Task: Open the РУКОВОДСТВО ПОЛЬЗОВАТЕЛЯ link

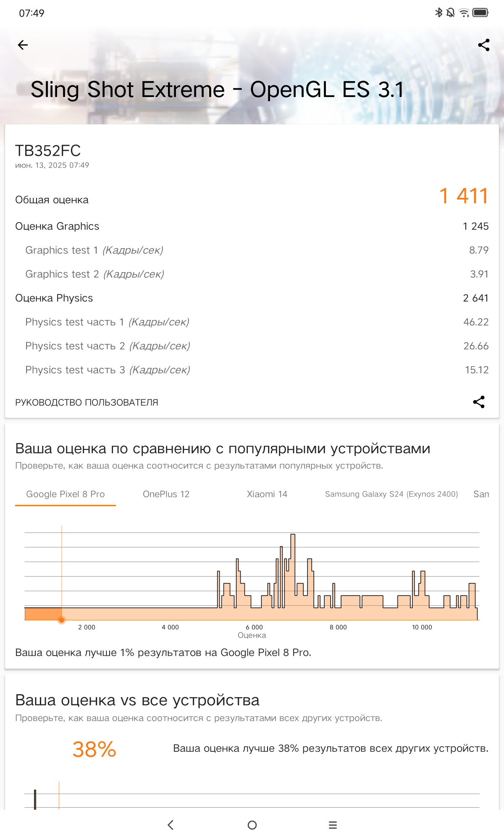Action: 87,402
